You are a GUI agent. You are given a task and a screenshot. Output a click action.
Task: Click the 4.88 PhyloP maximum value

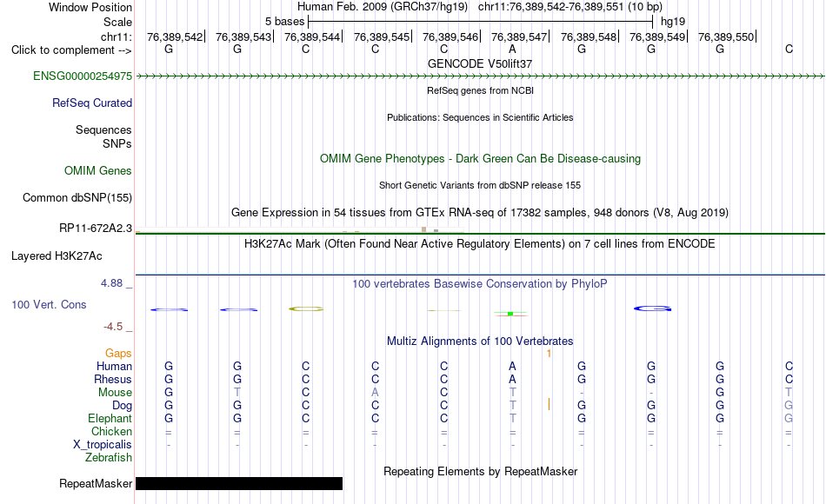pyautogui.click(x=111, y=282)
